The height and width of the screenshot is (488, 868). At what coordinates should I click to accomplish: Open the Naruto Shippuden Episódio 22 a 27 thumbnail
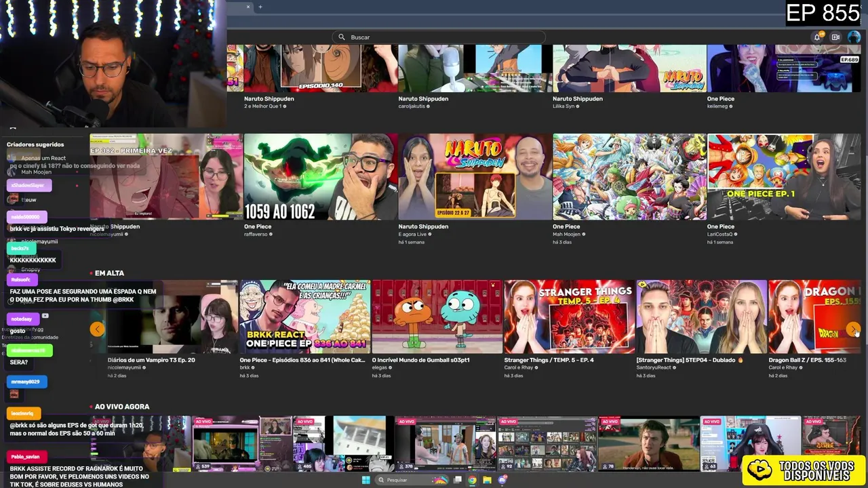(x=475, y=176)
